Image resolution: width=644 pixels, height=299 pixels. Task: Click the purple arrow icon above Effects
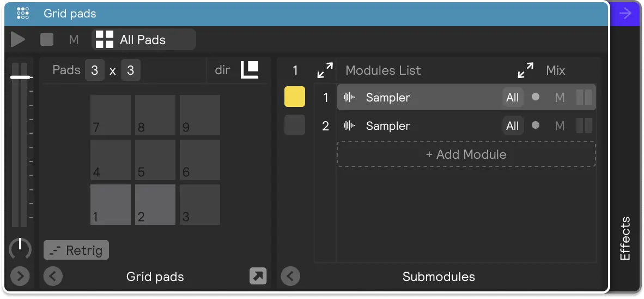625,14
